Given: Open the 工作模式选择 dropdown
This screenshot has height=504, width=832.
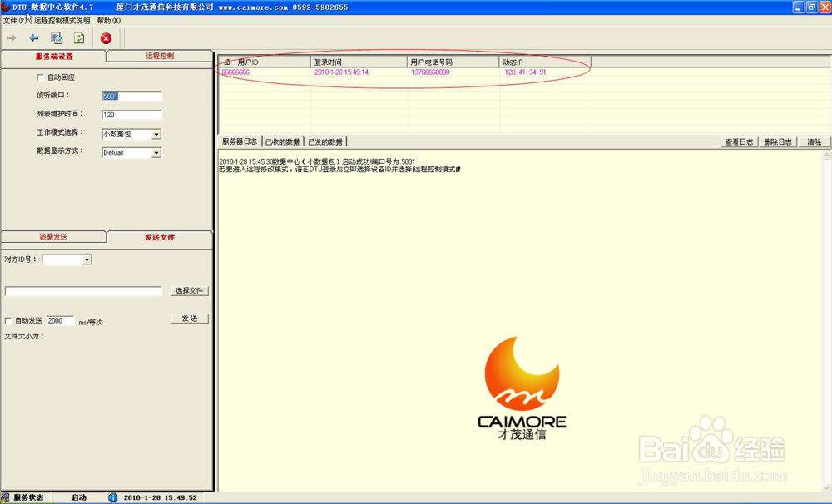Looking at the screenshot, I should (156, 134).
